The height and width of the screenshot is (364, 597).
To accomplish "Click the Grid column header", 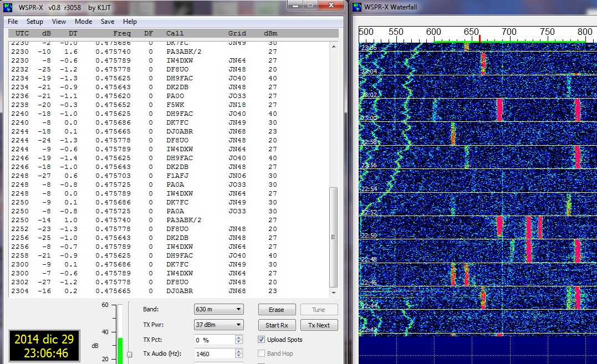I will coord(237,33).
